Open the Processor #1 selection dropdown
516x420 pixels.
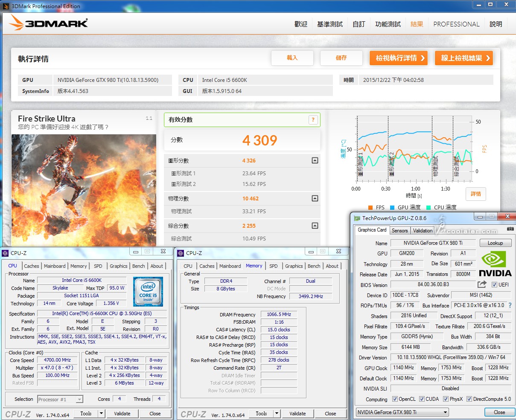click(x=60, y=400)
